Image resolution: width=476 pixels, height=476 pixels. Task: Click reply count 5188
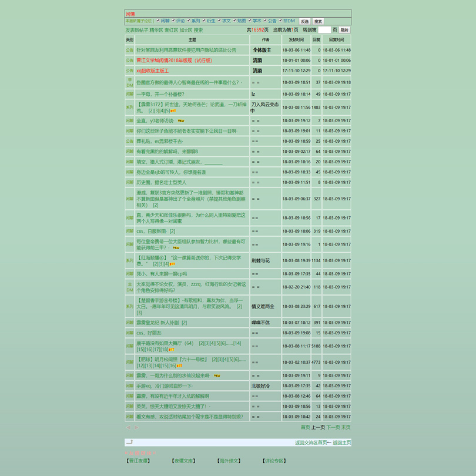316,346
